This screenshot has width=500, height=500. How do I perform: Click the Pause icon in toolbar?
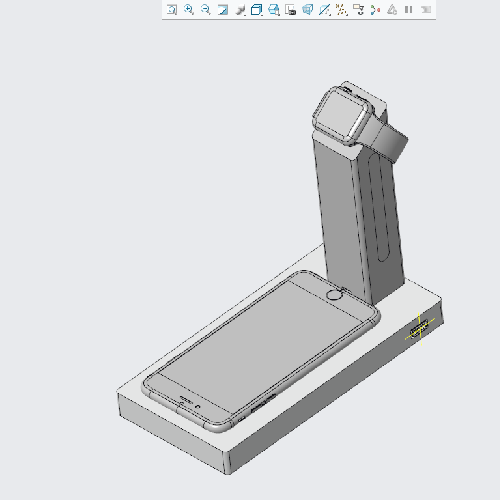pyautogui.click(x=409, y=10)
